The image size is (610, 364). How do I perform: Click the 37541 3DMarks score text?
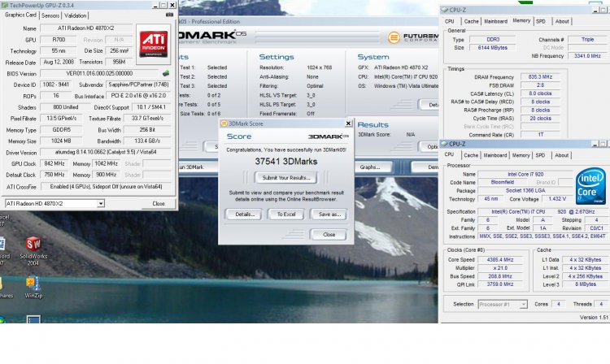tap(286, 161)
